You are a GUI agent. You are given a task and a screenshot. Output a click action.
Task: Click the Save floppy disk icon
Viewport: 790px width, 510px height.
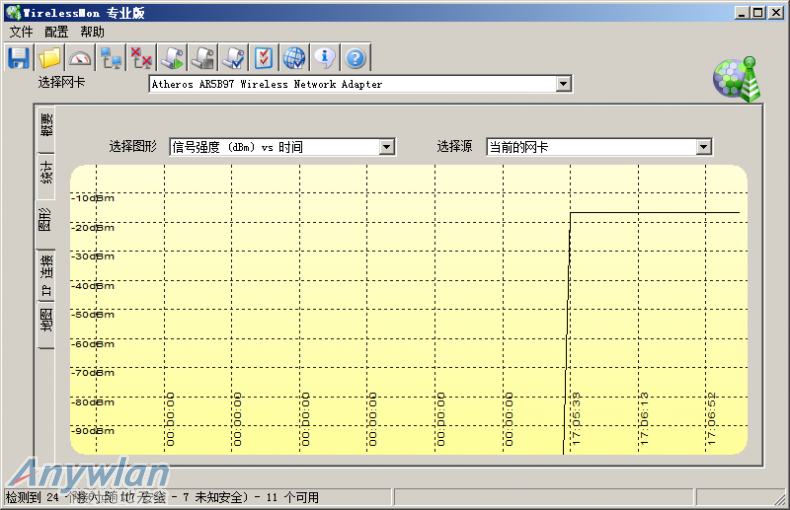pos(19,58)
